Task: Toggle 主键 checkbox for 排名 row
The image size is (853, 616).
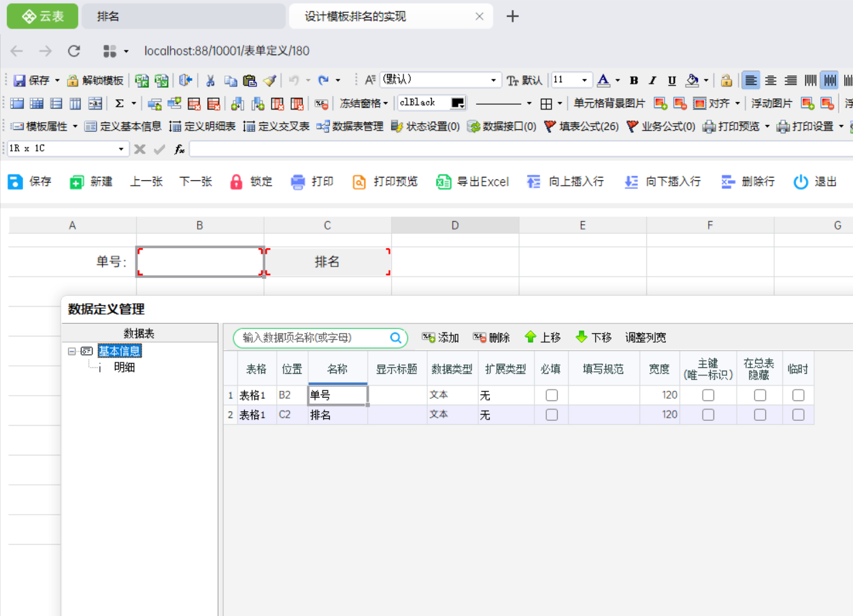Action: click(708, 415)
